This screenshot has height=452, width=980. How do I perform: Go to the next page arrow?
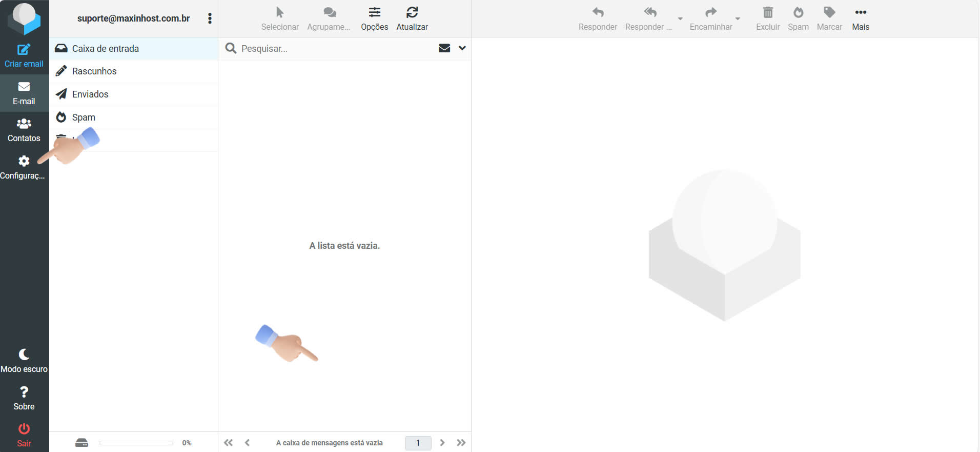pos(442,443)
